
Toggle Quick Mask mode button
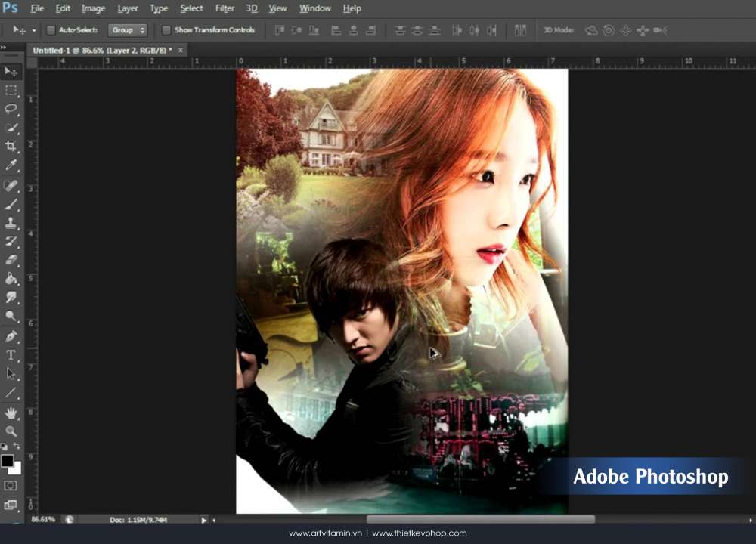point(11,486)
